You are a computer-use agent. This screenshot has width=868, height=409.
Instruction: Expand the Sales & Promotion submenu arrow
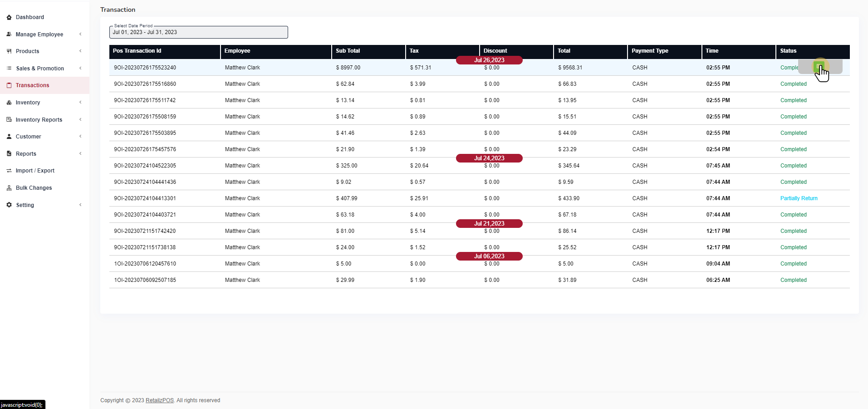pos(80,68)
